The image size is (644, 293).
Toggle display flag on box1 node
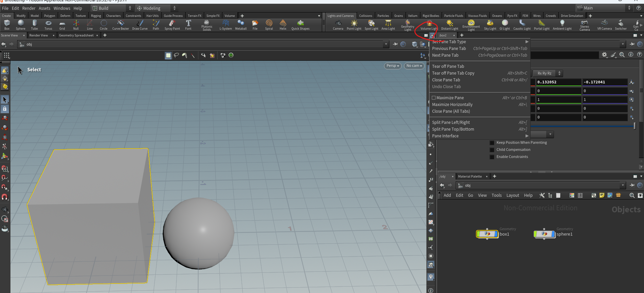point(496,234)
